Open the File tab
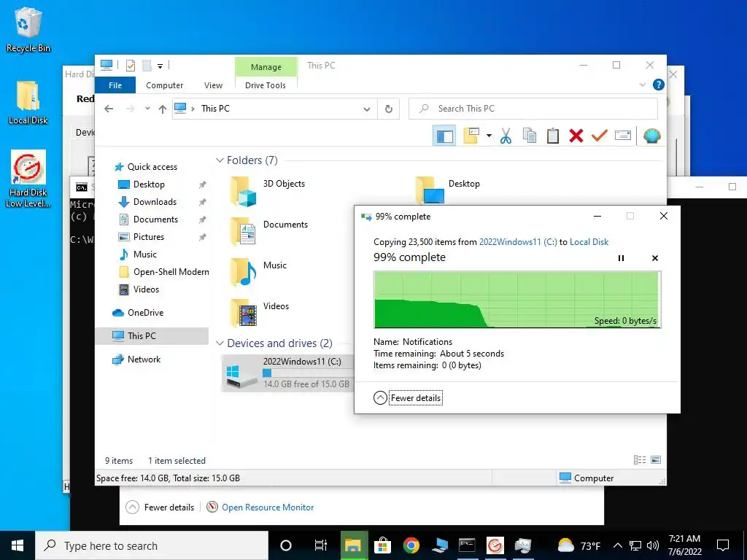The height and width of the screenshot is (560, 747). (x=115, y=85)
